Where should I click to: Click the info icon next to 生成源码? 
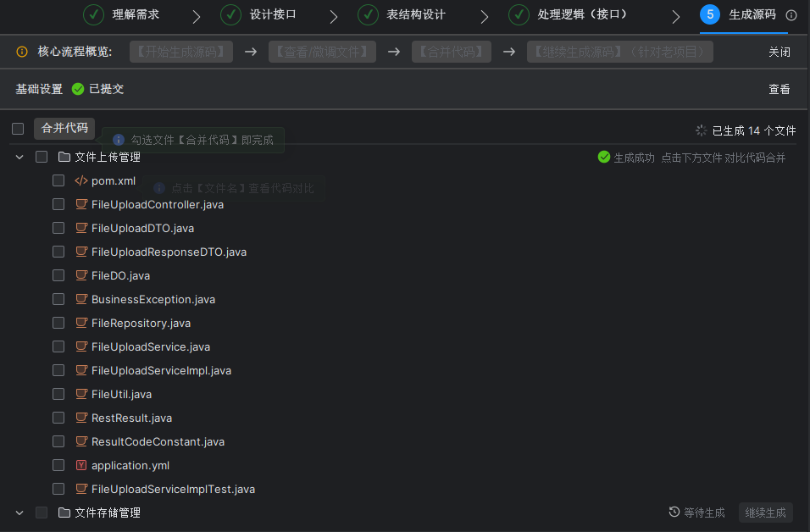pyautogui.click(x=791, y=15)
